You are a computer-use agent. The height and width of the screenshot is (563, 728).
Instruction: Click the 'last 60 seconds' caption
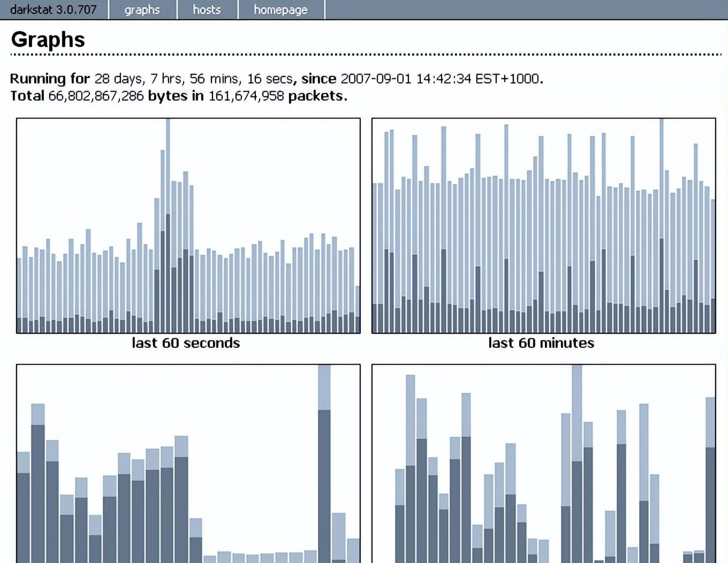click(x=186, y=343)
